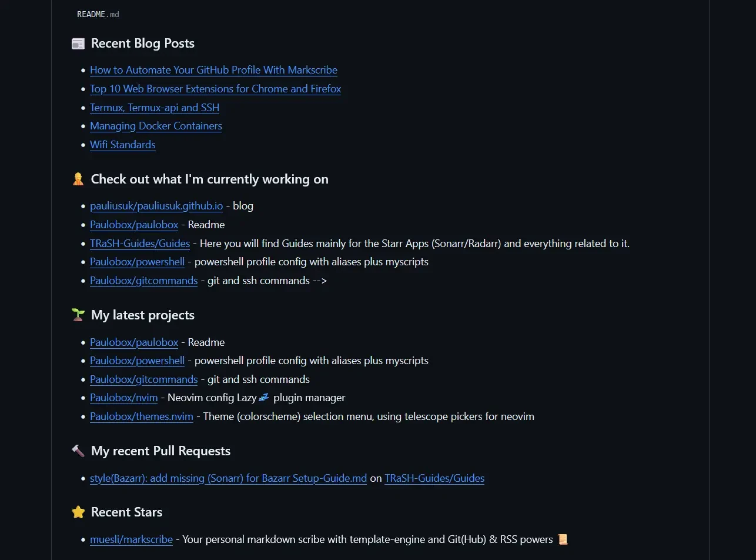Open Managing Docker Containers blog post
This screenshot has height=560, width=756.
(x=156, y=126)
